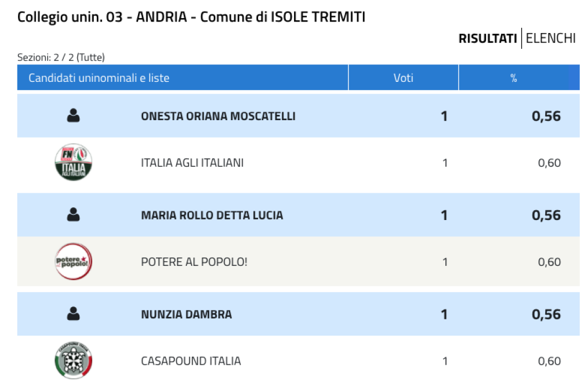Click the 0,56 percentage for Nunzia Dambra
The image size is (588, 389).
pos(546,314)
